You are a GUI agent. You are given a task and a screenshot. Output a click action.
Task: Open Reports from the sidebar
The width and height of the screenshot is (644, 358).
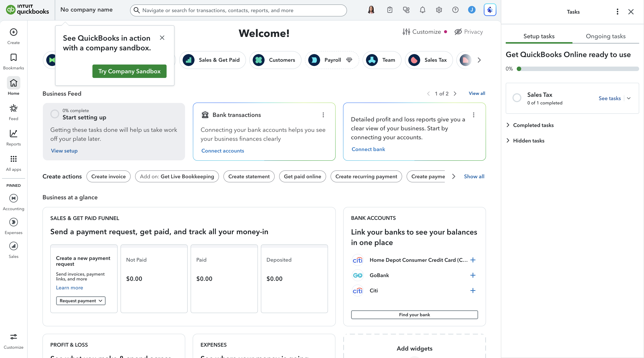coord(13,134)
